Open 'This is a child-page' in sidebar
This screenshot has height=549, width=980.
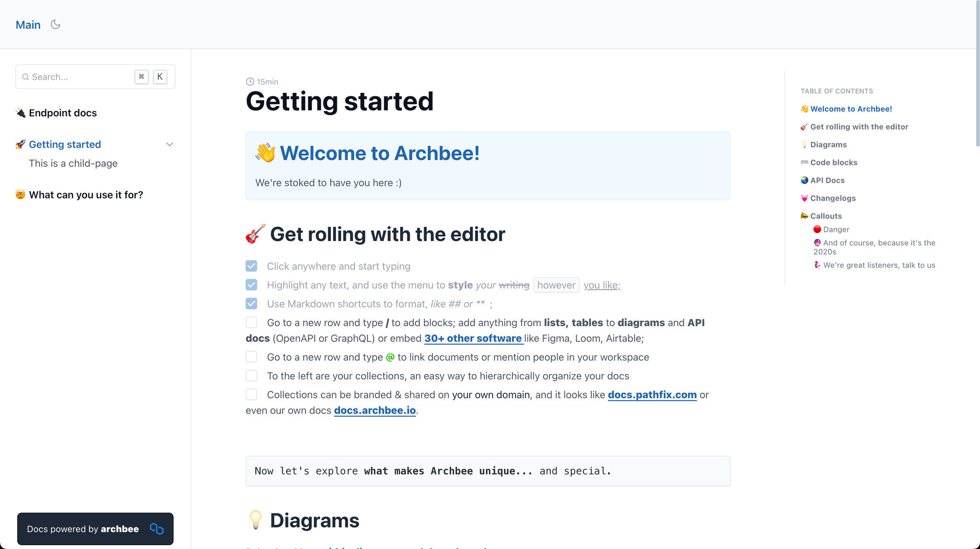point(73,164)
